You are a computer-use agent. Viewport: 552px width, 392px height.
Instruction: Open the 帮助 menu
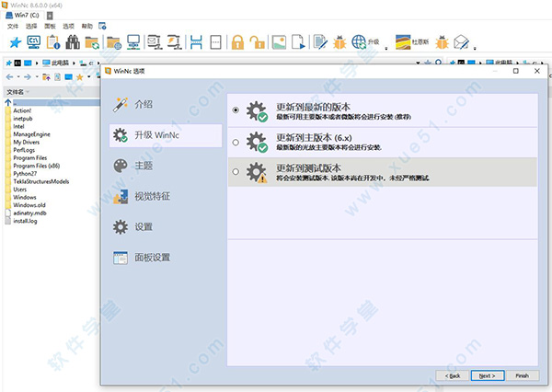(x=87, y=26)
